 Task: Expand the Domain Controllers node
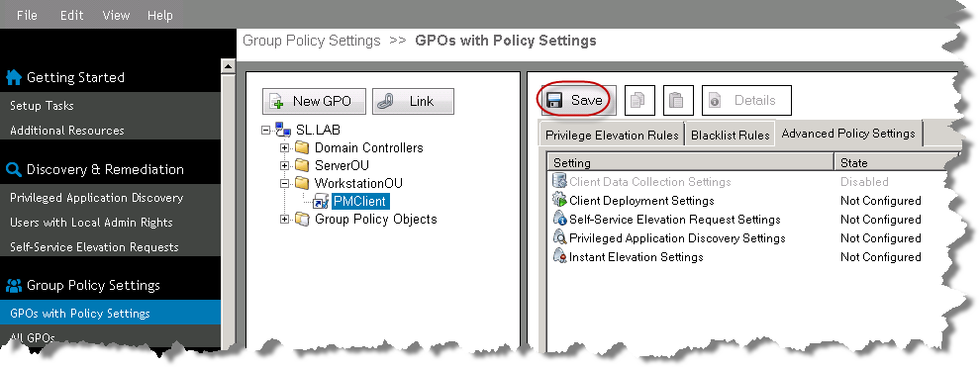coord(284,148)
